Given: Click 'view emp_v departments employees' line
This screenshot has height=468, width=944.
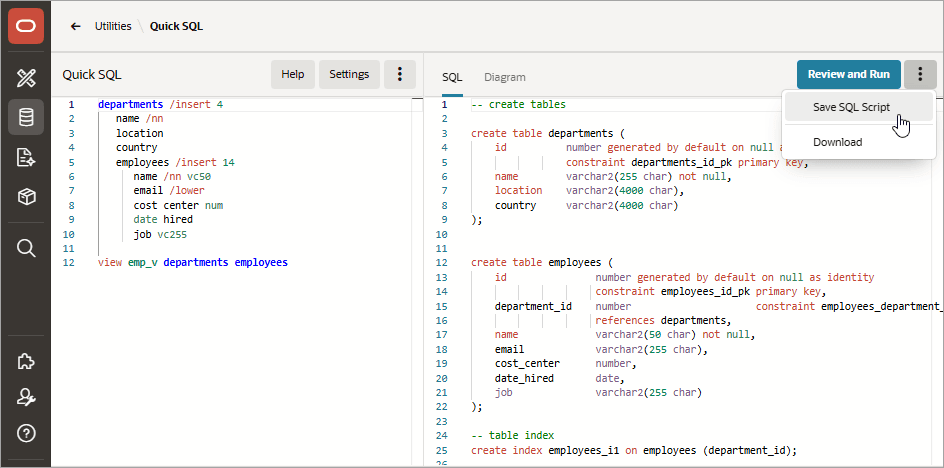Looking at the screenshot, I should (193, 263).
